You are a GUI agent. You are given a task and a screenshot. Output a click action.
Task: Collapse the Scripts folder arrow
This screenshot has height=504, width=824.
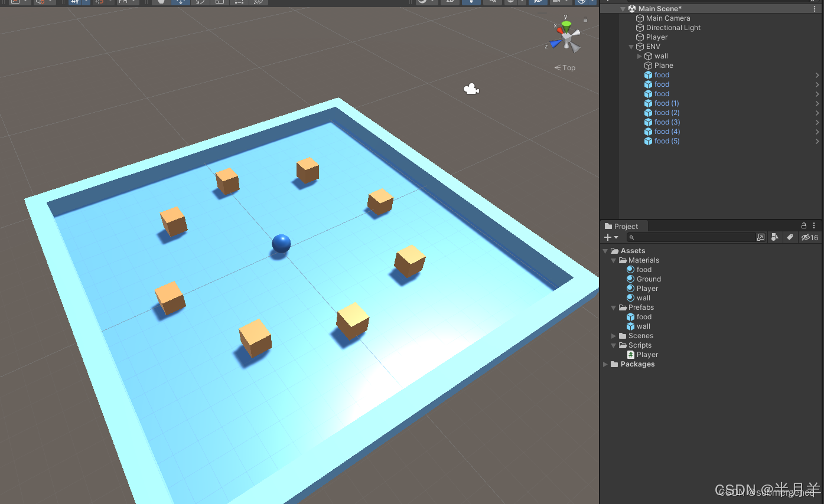[x=614, y=345]
